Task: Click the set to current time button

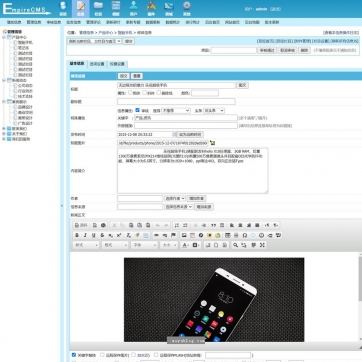Action: point(190,135)
